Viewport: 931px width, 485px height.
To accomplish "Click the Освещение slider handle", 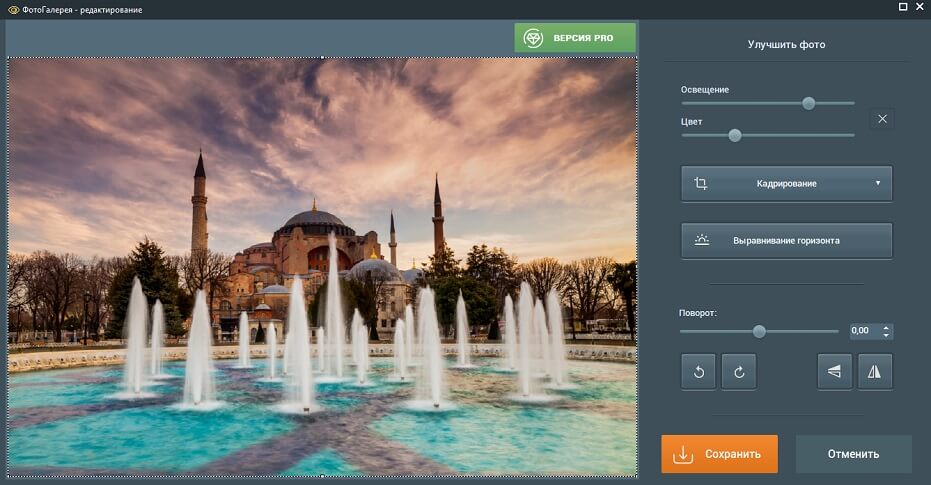I will [x=808, y=103].
